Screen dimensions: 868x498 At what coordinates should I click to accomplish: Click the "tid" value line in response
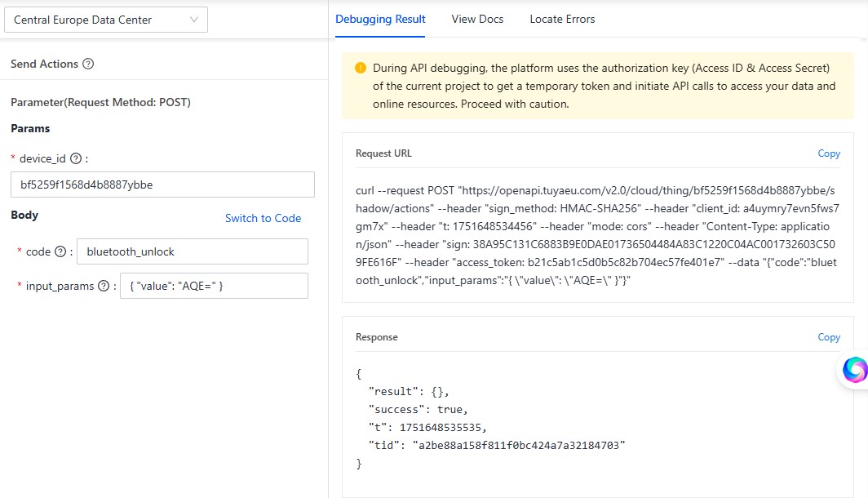(497, 446)
